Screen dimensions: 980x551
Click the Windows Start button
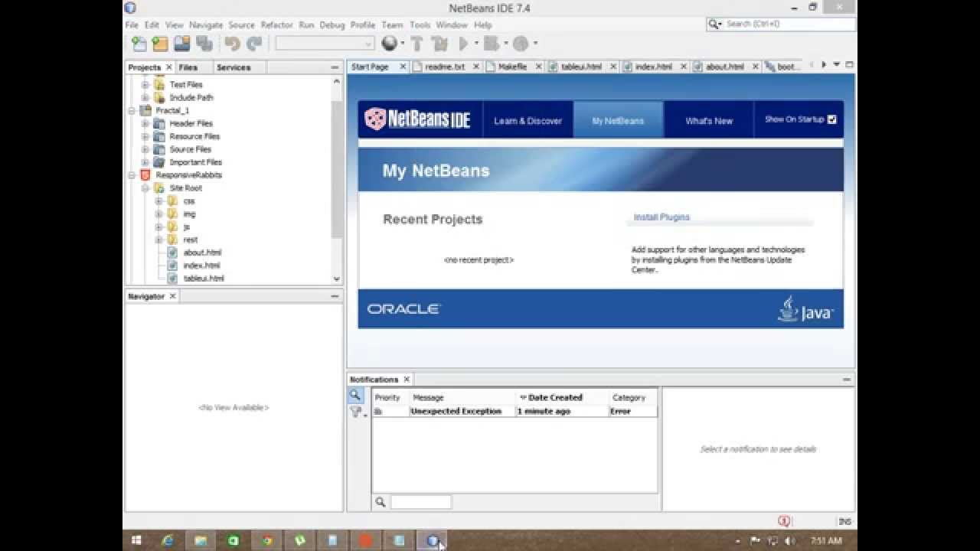point(136,541)
